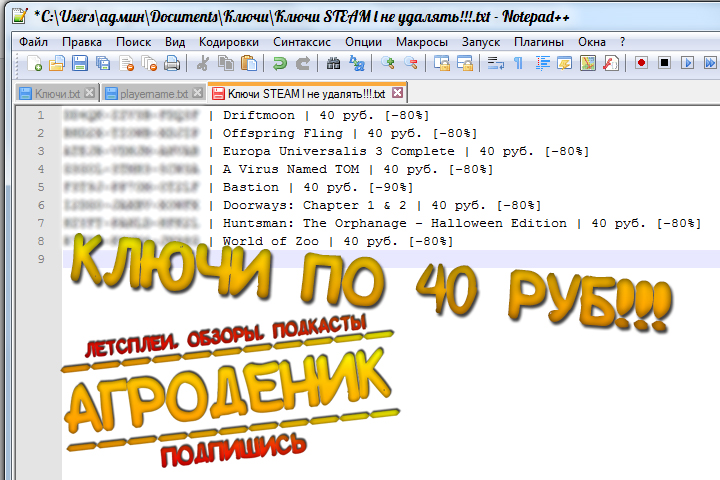
Task: Open the Кодировки menu
Action: [229, 42]
